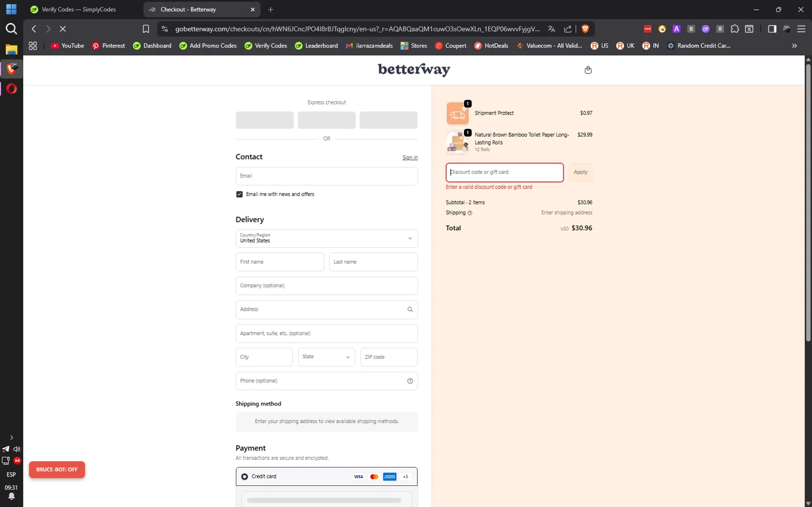Open the Leaderboard bookmark
The height and width of the screenshot is (507, 812).
316,46
